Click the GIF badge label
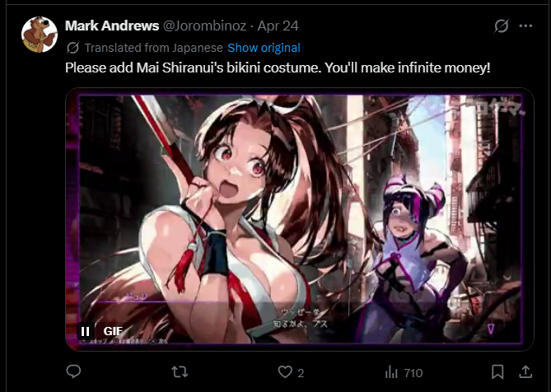The image size is (551, 392). (x=113, y=331)
